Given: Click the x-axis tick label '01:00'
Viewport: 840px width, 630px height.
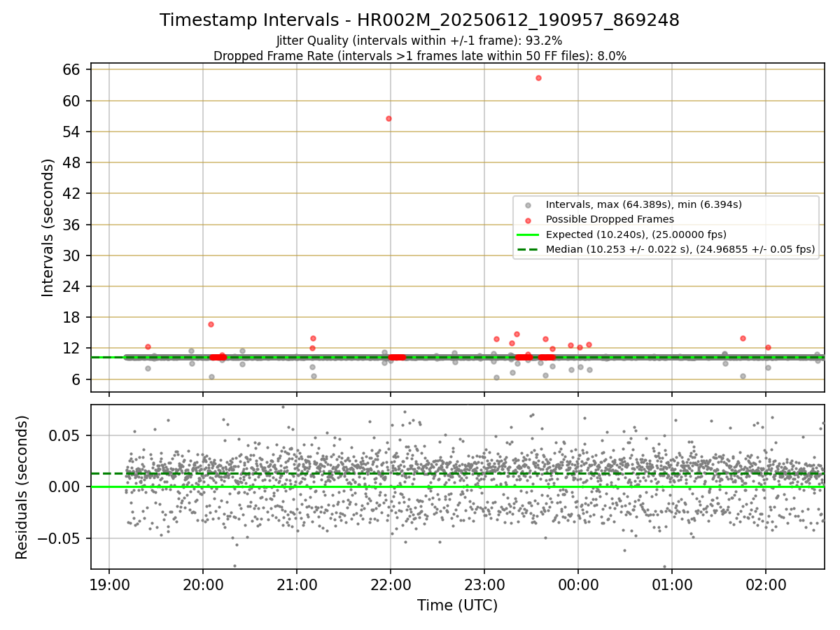Looking at the screenshot, I should click(x=672, y=586).
